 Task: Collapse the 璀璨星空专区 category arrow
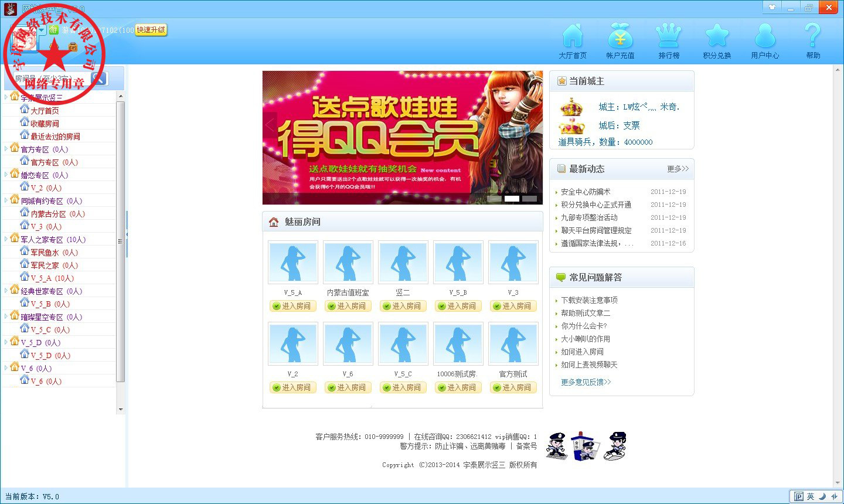click(x=6, y=316)
